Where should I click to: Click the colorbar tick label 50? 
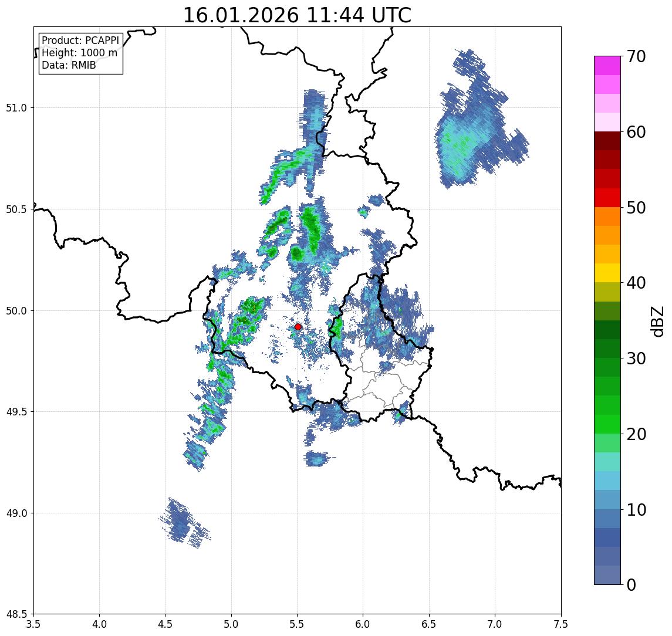(636, 208)
